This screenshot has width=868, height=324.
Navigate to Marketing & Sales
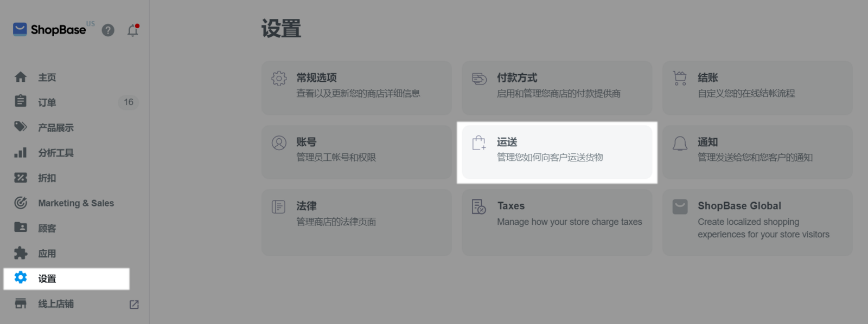(76, 203)
